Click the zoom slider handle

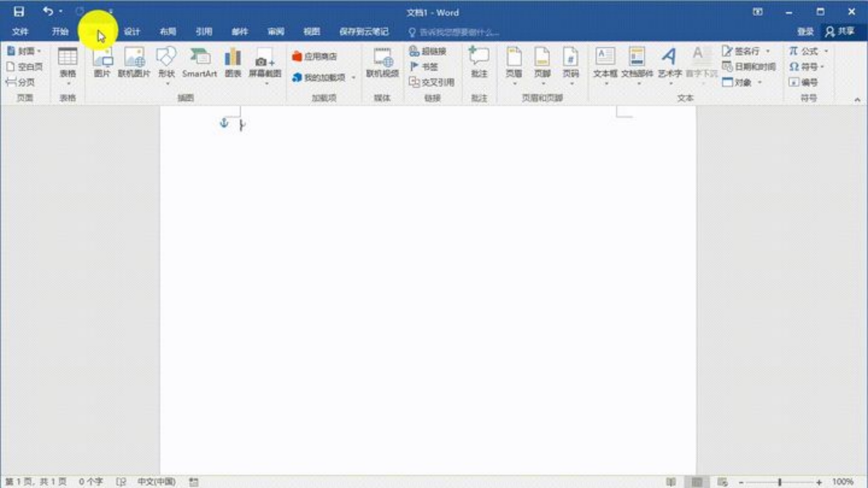click(780, 482)
